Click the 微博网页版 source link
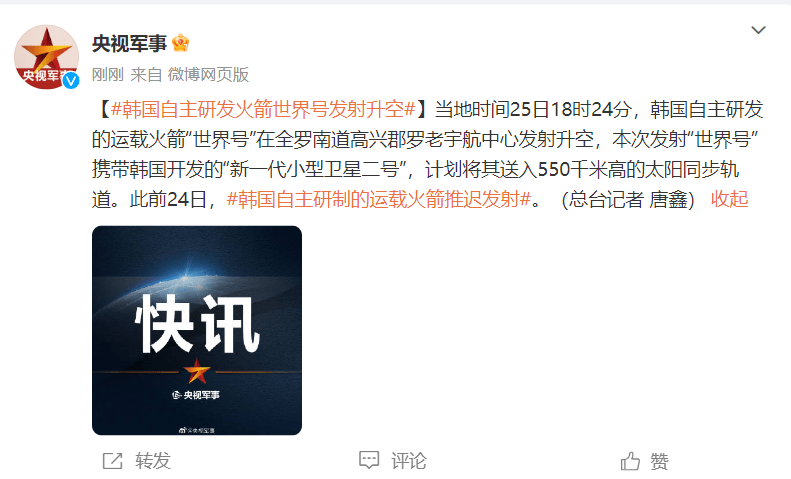 click(x=208, y=75)
